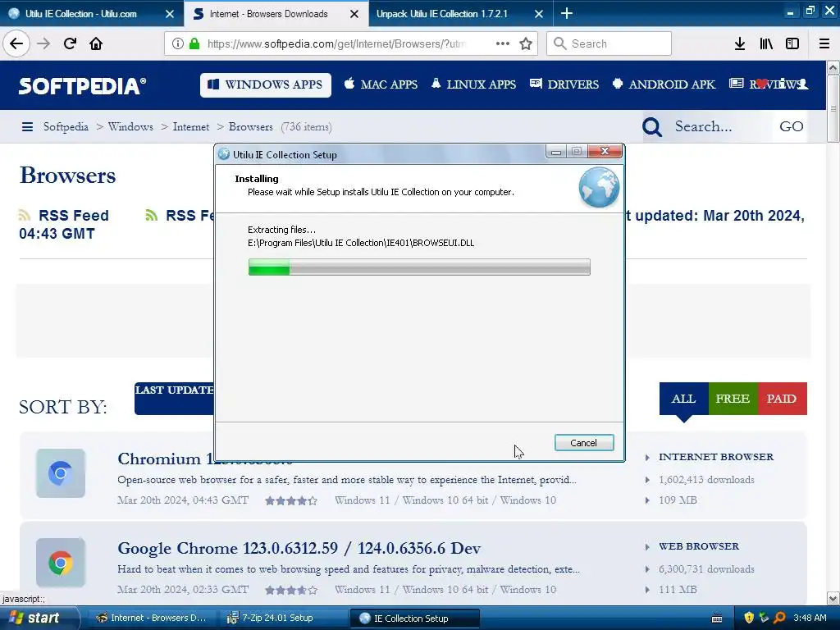Open Softpedia hamburger category menu
This screenshot has height=630, width=840.
(27, 127)
